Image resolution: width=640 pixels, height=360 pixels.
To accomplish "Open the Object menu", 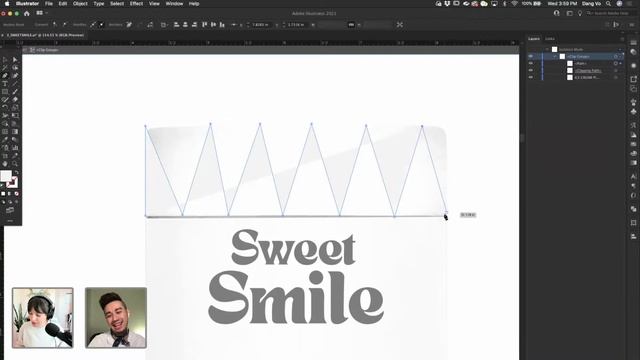I will click(x=80, y=4).
